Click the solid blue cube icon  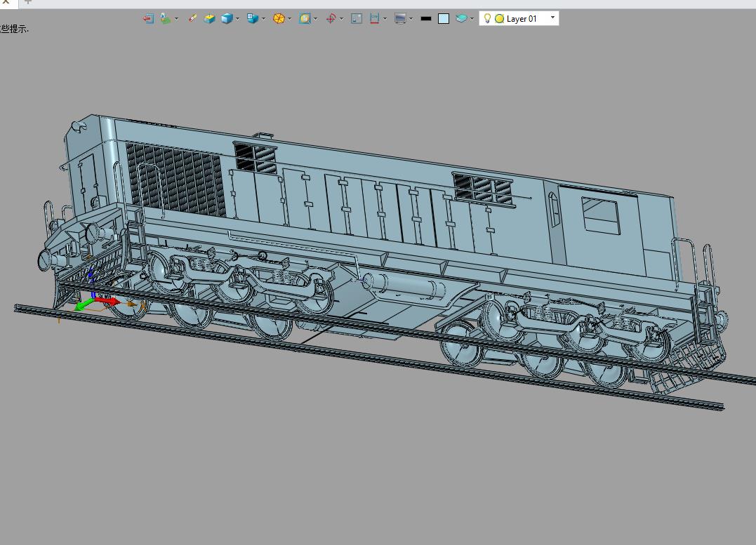tap(227, 19)
